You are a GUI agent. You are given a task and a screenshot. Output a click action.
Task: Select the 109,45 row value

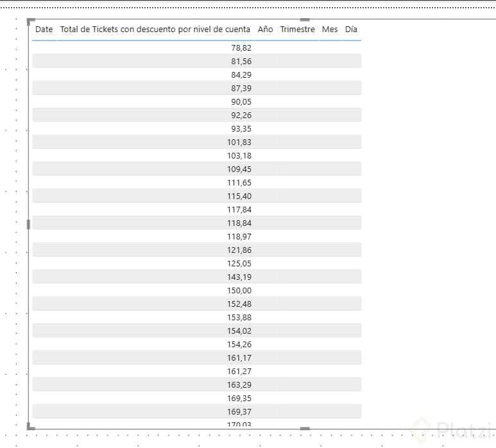(239, 169)
